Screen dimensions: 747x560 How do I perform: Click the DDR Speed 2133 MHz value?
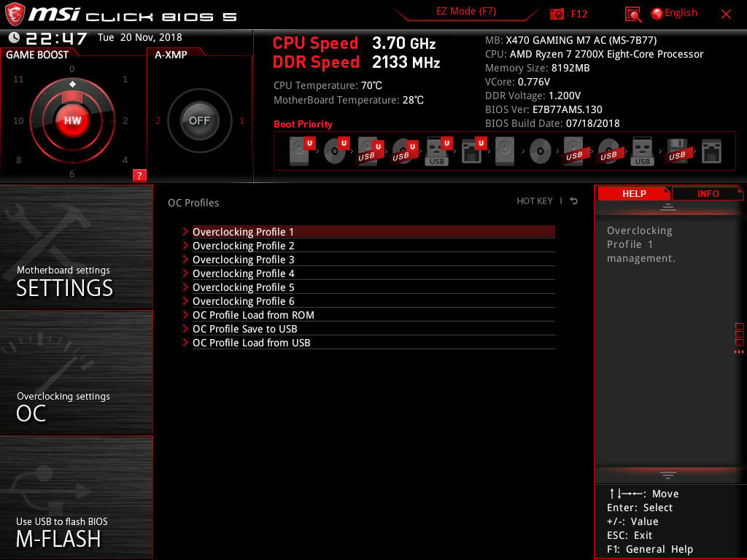coord(406,62)
